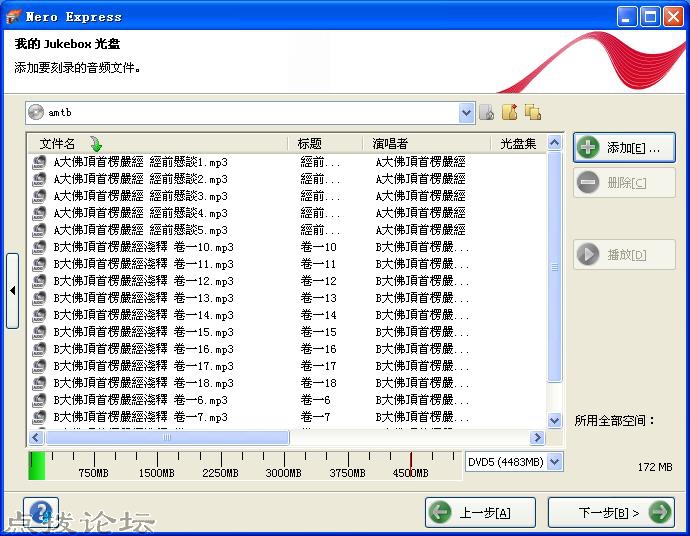The image size is (690, 536).
Task: Open the DVD5 (4483MB) disc type dropdown
Action: pos(555,462)
